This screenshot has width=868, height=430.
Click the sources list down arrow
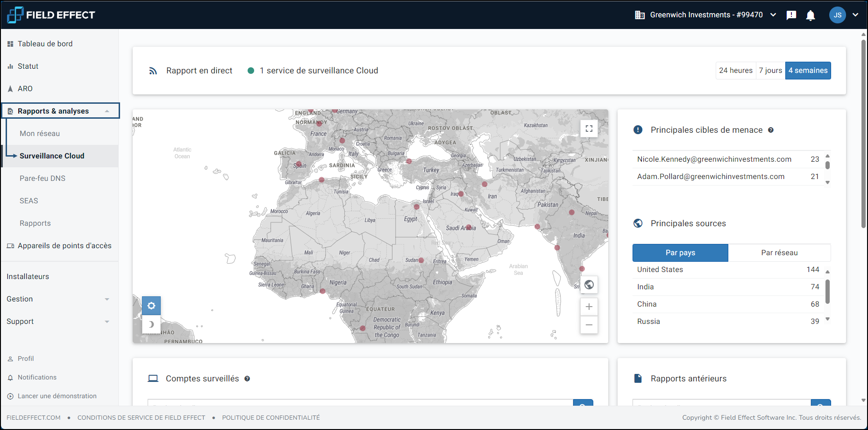[x=827, y=319]
